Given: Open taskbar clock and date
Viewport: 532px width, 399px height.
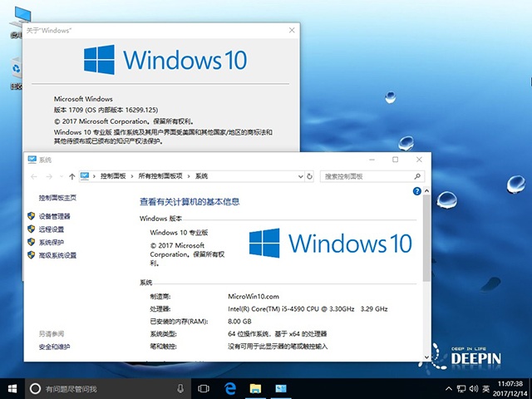Looking at the screenshot, I should (x=510, y=389).
